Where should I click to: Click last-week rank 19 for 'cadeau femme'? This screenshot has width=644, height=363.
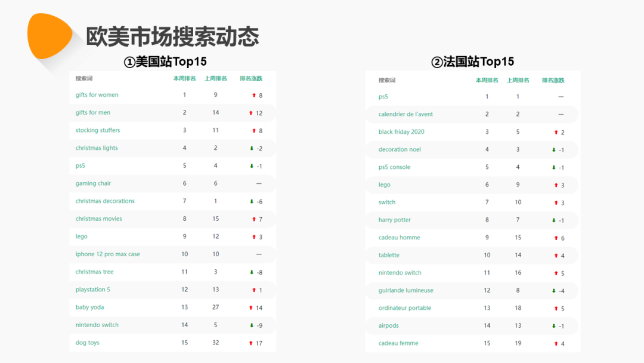pos(518,343)
